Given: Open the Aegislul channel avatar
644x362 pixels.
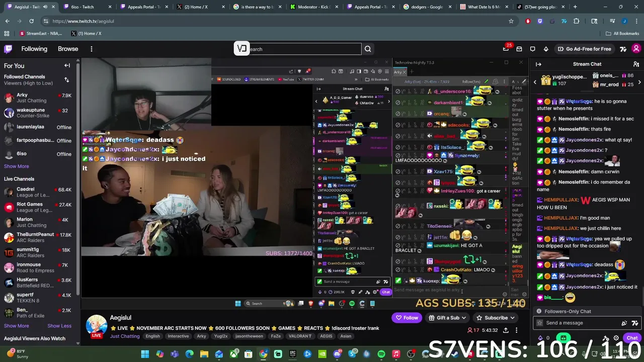Looking at the screenshot, I should (x=97, y=326).
